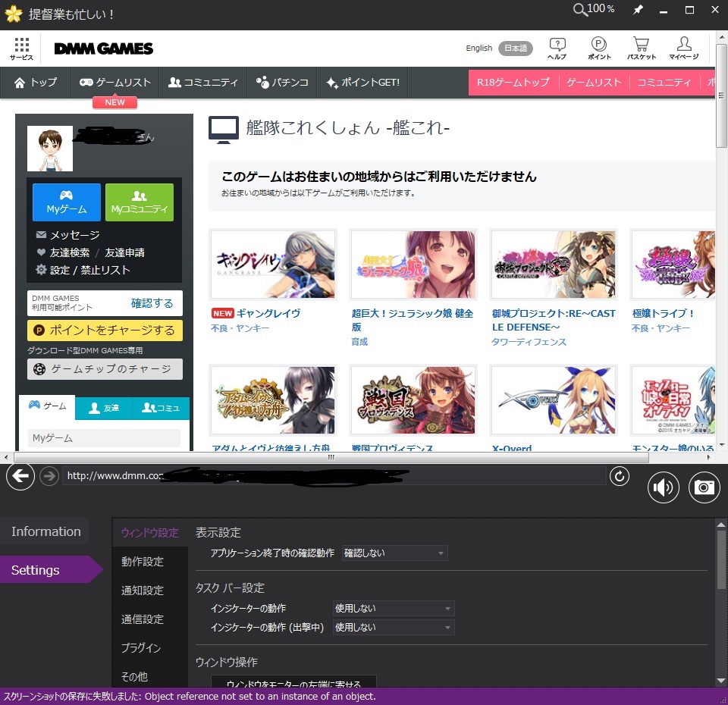Expand the インジケーターの動作 dropdown
The height and width of the screenshot is (705, 728).
(392, 608)
